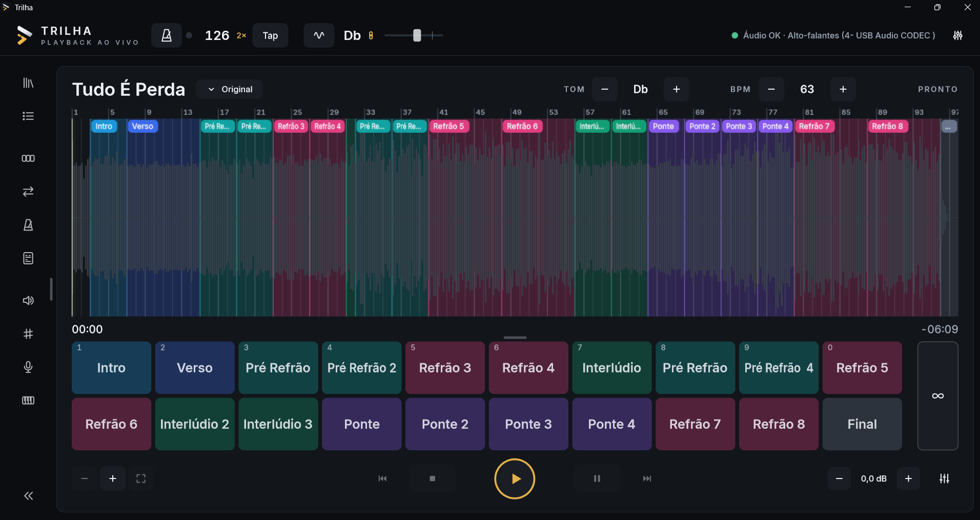Raise the TOM key with plus
Image resolution: width=980 pixels, height=520 pixels.
(677, 89)
